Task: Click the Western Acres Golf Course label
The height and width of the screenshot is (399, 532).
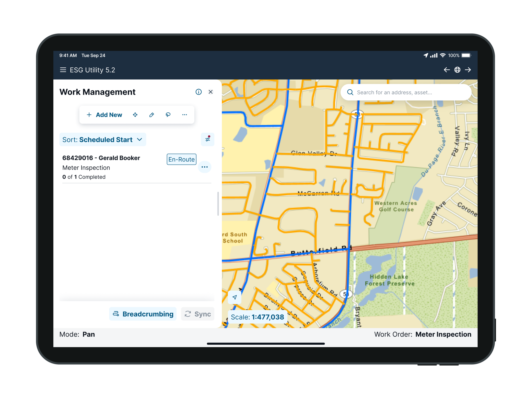Action: [396, 206]
